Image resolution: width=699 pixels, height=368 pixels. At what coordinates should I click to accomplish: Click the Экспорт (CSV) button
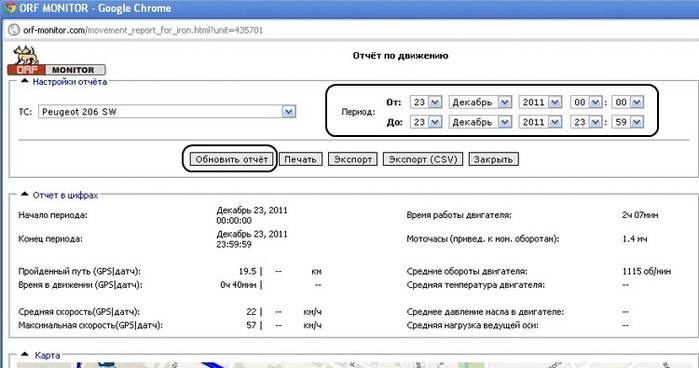click(x=423, y=159)
